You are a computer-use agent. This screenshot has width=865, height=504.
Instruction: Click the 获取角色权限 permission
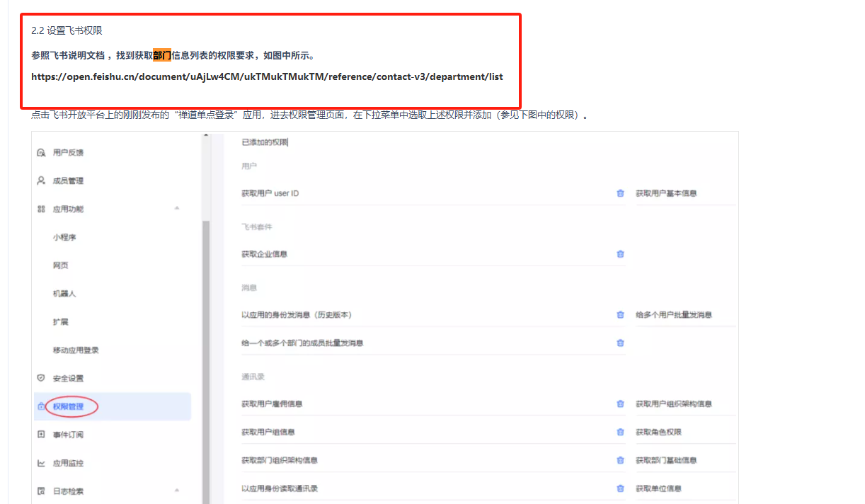pyautogui.click(x=658, y=432)
